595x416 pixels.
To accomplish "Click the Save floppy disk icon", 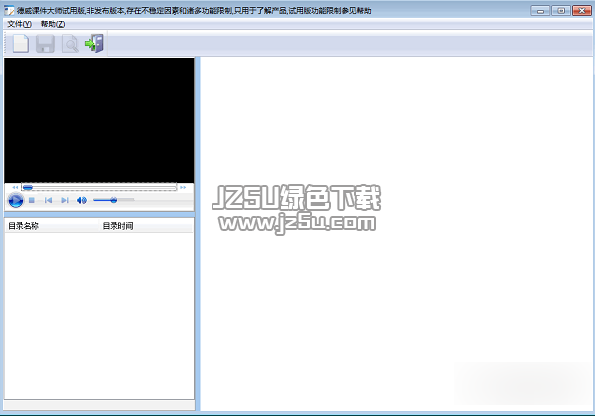I will 45,44.
